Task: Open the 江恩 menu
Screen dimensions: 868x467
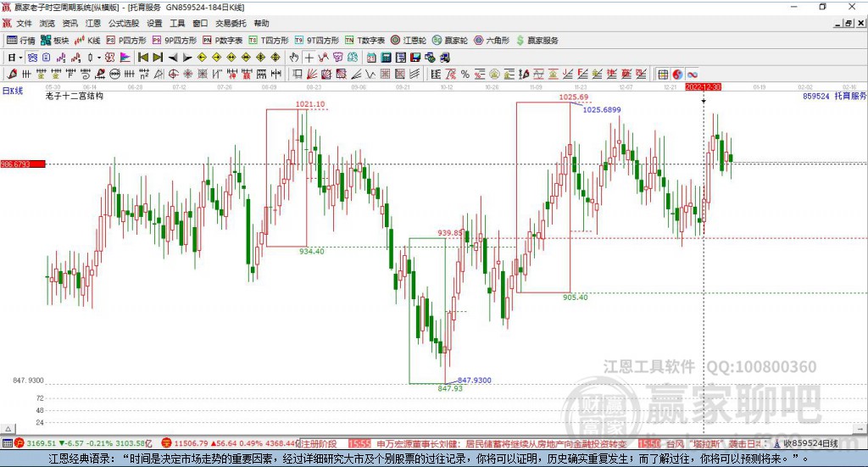Action: (x=93, y=23)
